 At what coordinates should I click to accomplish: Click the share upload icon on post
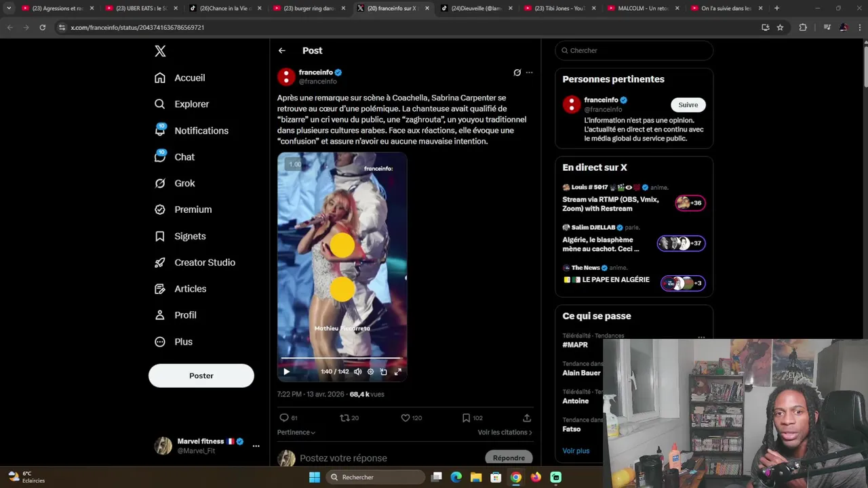pos(527,418)
